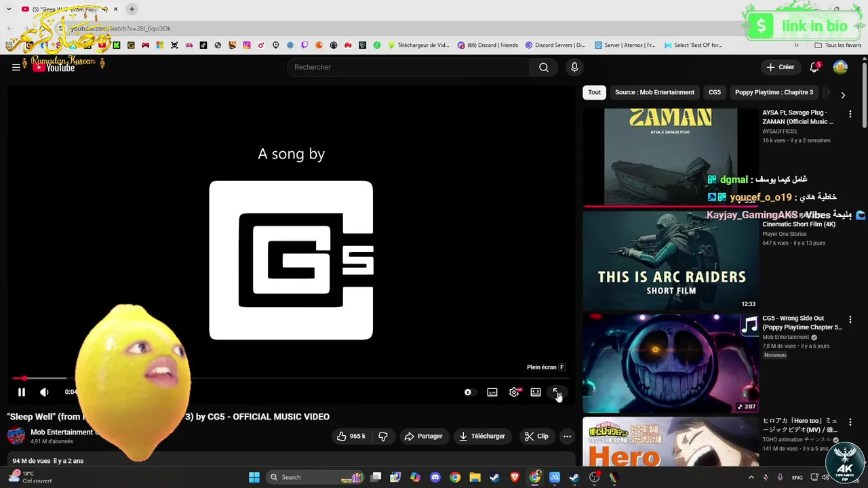Screen dimensions: 868x488
Task: Open Task View in taskbar
Action: [376, 477]
